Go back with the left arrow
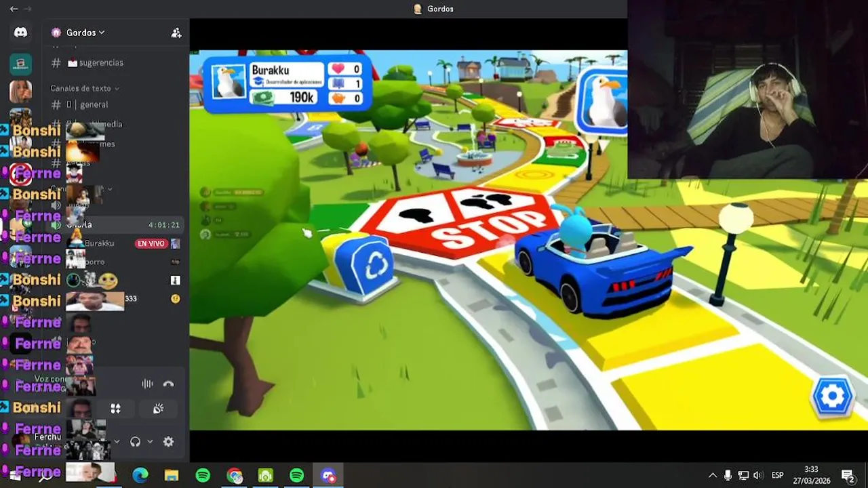The image size is (868, 488). coord(14,9)
